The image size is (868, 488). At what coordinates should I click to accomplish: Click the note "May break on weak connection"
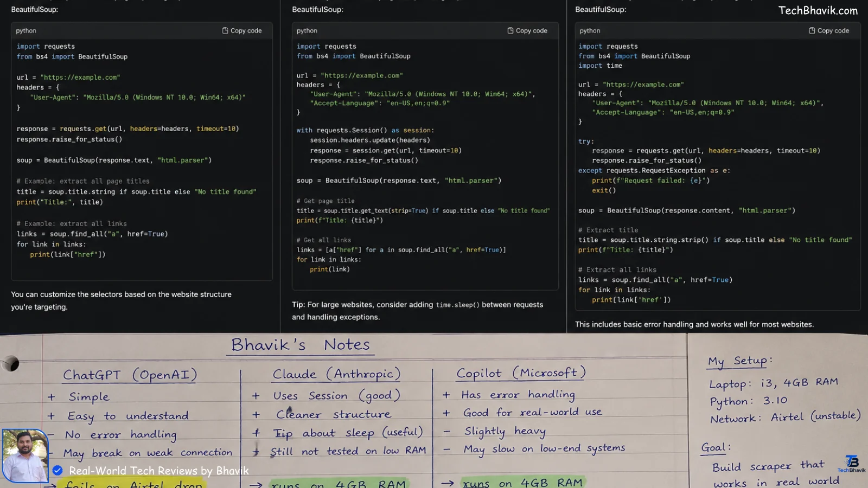[148, 453]
